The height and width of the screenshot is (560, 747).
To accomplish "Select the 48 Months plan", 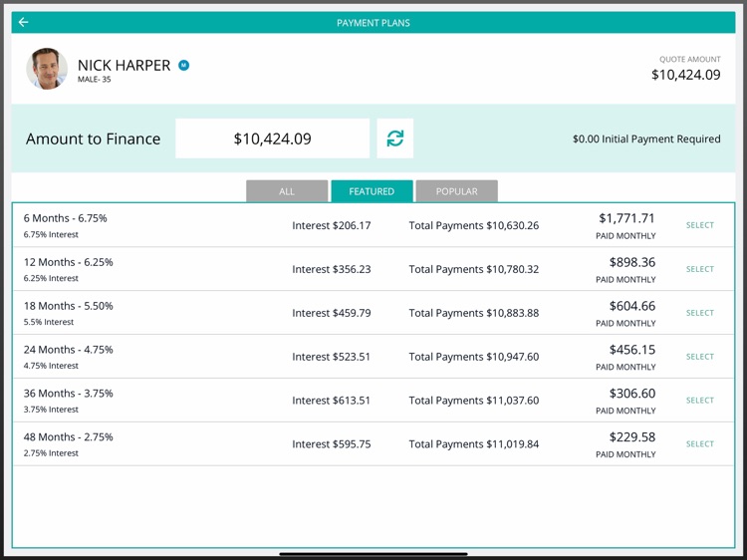I will pyautogui.click(x=700, y=443).
